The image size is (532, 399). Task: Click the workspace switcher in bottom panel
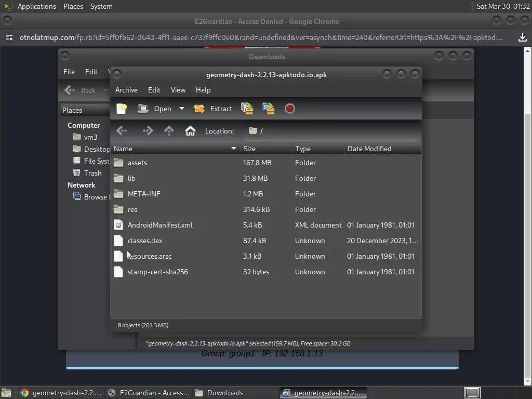472,393
